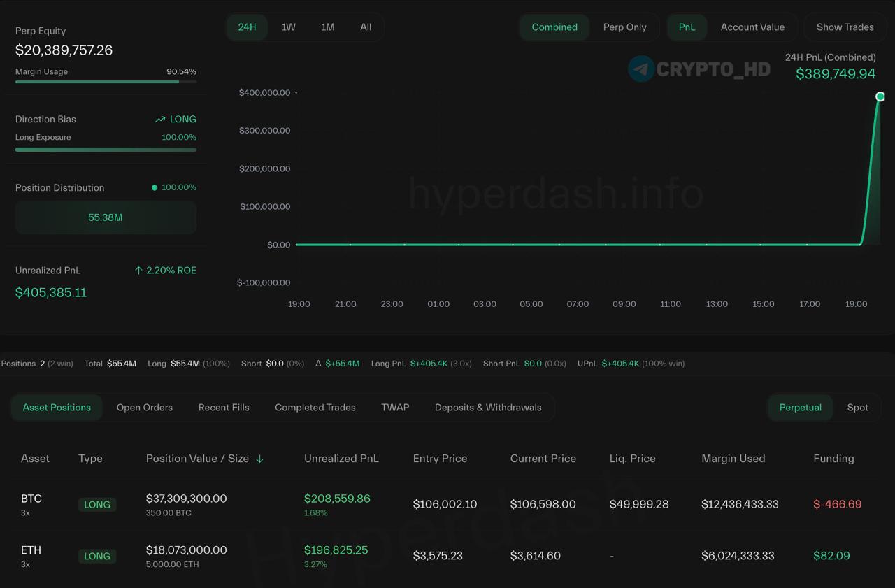This screenshot has width=895, height=588.
Task: Switch to the Spot positions view
Action: (858, 408)
